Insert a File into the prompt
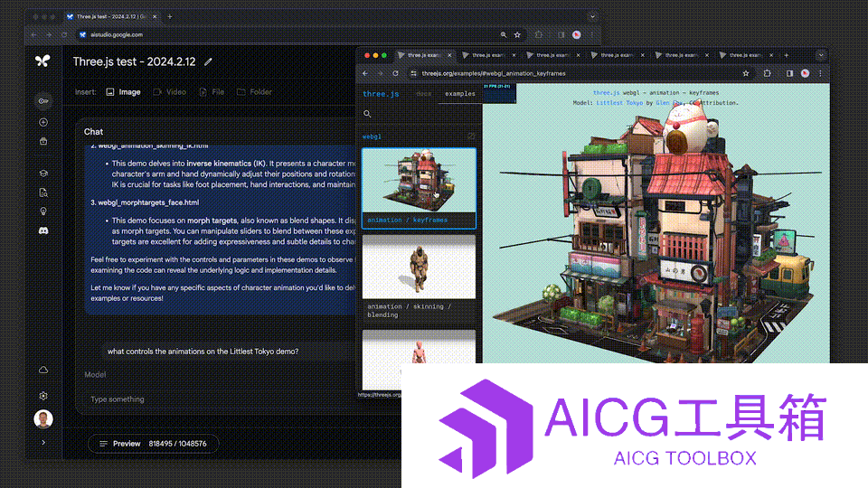This screenshot has height=488, width=868. pyautogui.click(x=212, y=92)
